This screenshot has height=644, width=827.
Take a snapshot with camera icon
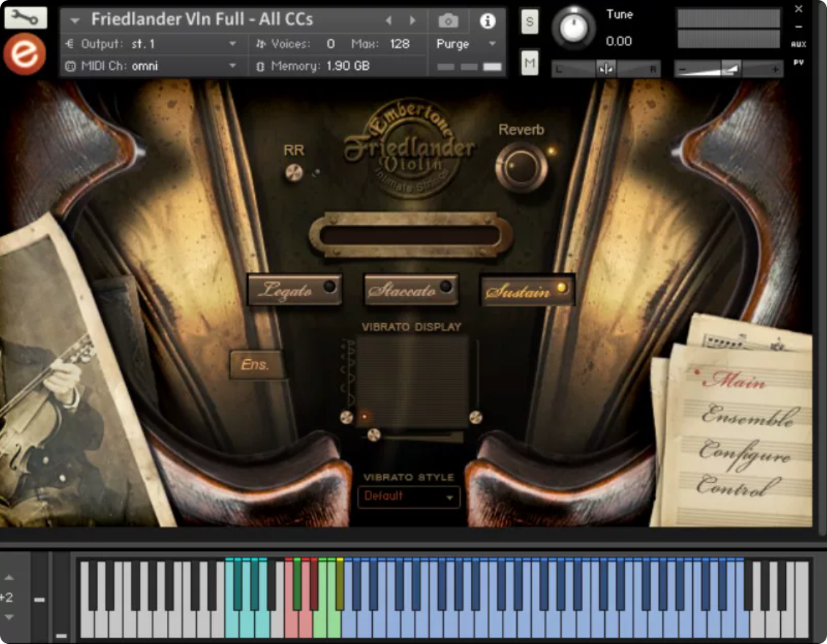[448, 21]
